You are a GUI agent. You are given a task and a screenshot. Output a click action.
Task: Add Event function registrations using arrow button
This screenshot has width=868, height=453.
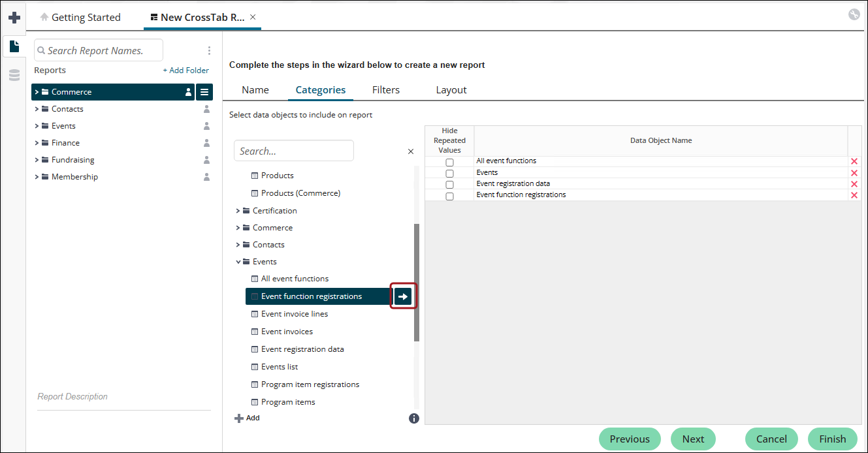[x=403, y=296]
